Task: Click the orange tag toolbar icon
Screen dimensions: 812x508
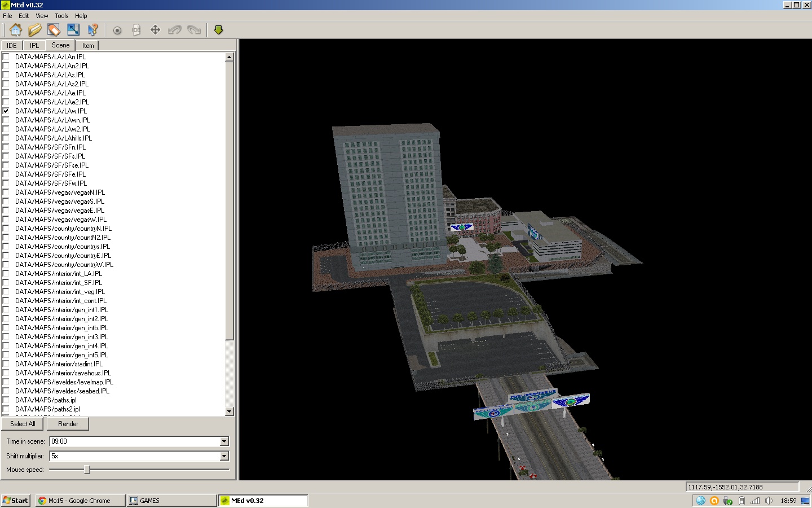Action: click(x=54, y=30)
